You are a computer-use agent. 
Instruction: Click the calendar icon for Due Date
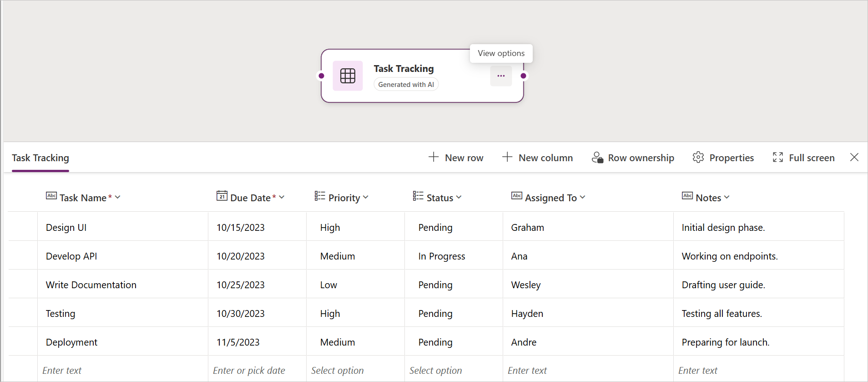(x=222, y=196)
